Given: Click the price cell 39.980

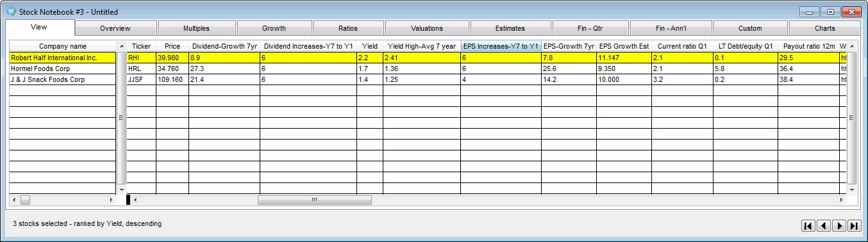Looking at the screenshot, I should (x=172, y=58).
